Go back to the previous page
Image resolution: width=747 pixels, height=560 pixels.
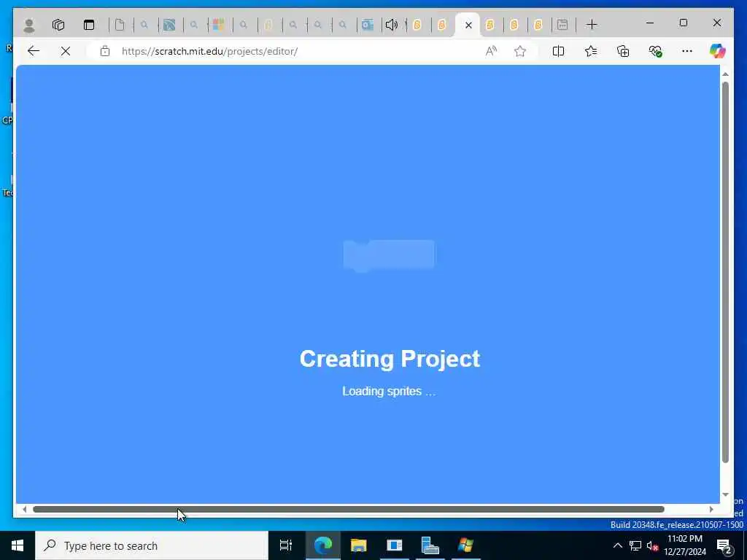tap(34, 51)
